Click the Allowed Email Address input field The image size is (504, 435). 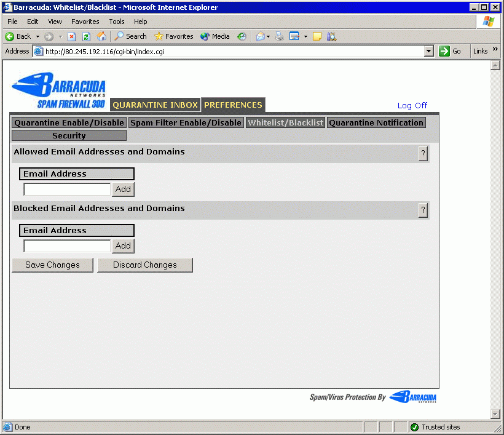coord(67,190)
